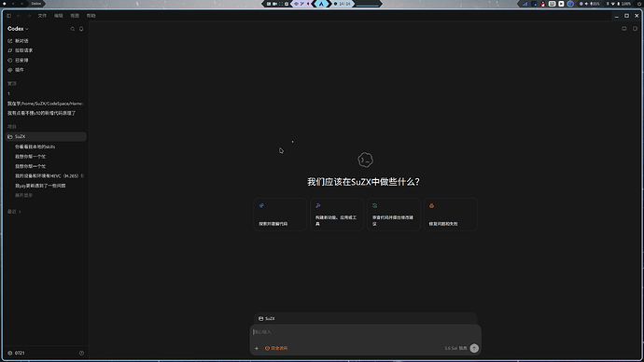Click the plus attach icon in composer
Screen dimensions: 644x362
coord(257,348)
